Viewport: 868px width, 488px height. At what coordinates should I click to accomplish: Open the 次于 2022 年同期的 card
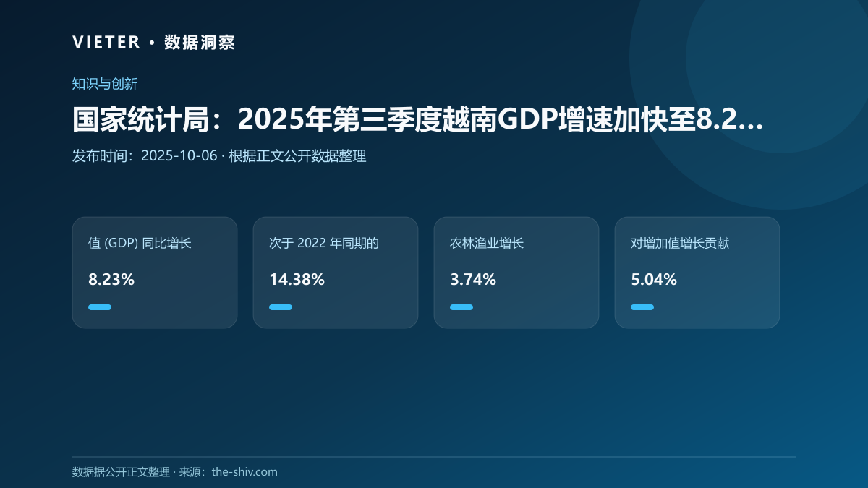[336, 273]
